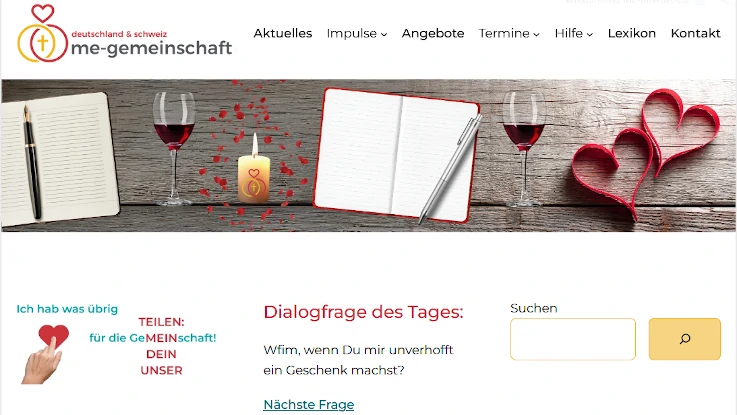This screenshot has height=415, width=737.
Task: Open the Kontakt page
Action: (696, 33)
